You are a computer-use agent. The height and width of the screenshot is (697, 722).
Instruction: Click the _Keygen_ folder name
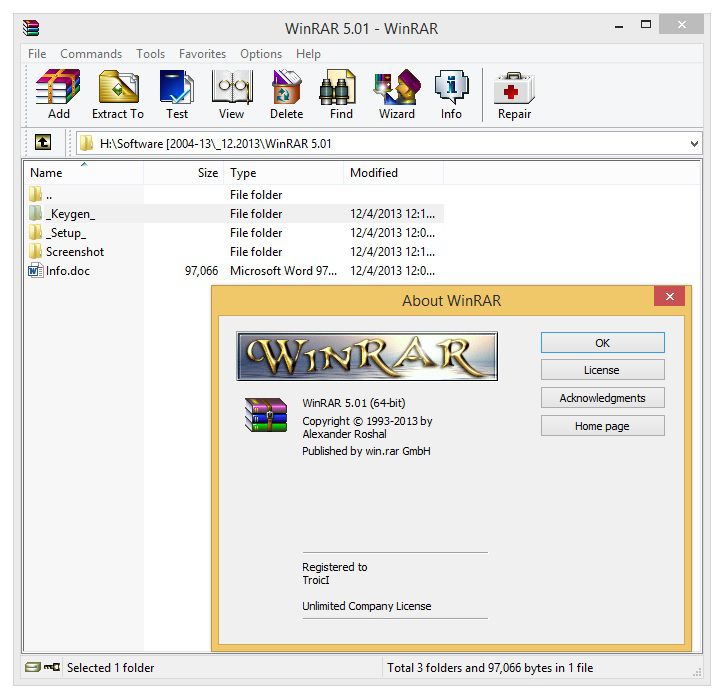(x=70, y=214)
